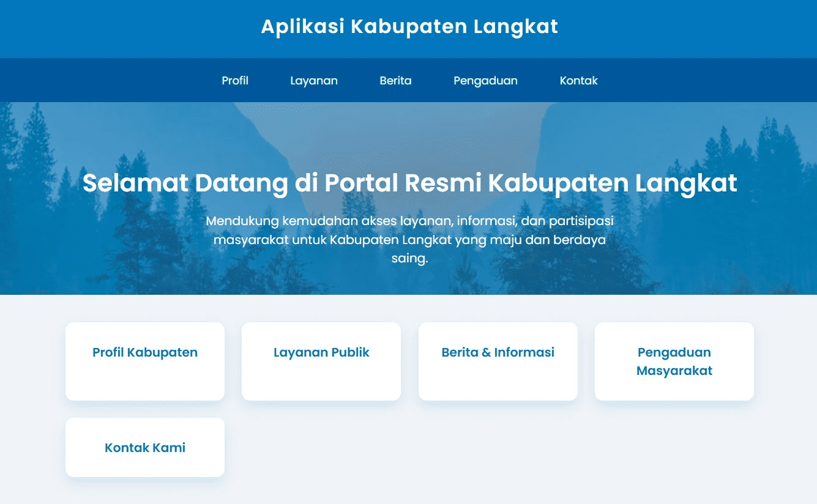The width and height of the screenshot is (817, 504).
Task: Click the Profil Kabupaten title text
Action: point(145,352)
